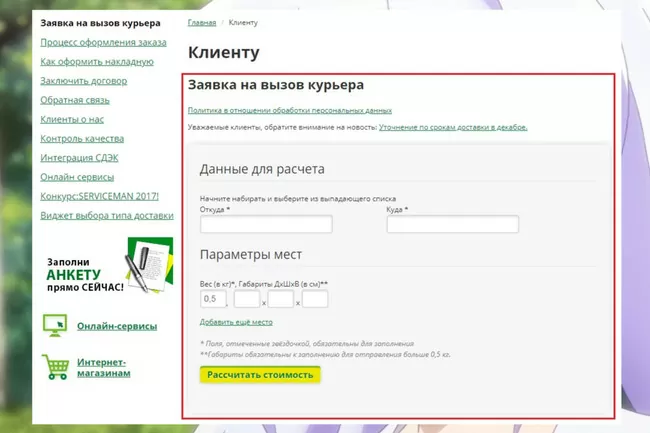Click Добавить ещё место link

pos(235,322)
